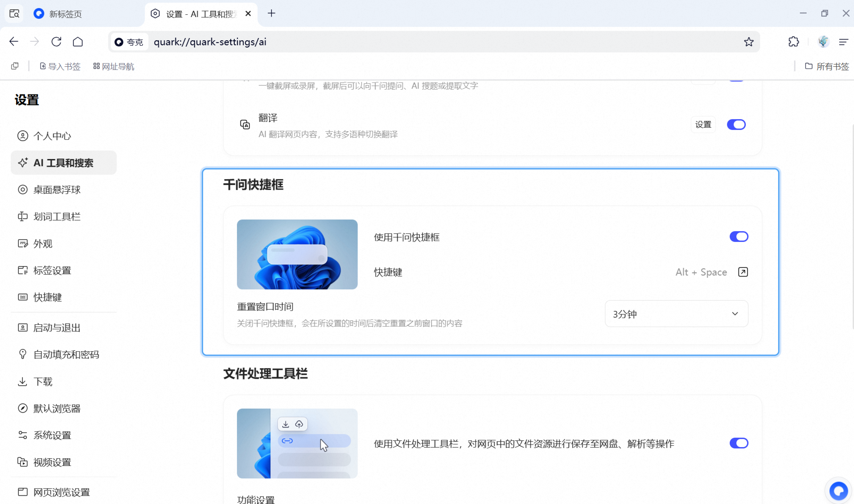Reload the page with refresh icon

click(56, 42)
